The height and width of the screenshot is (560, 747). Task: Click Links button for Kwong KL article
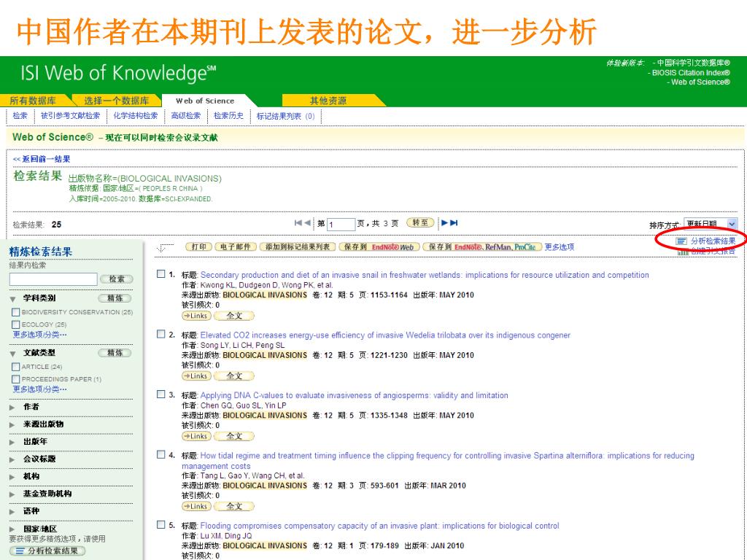pyautogui.click(x=196, y=316)
